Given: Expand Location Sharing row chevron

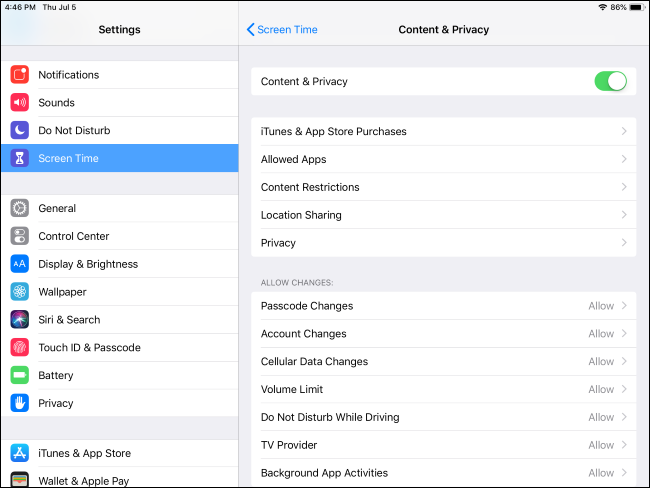Looking at the screenshot, I should tap(624, 215).
